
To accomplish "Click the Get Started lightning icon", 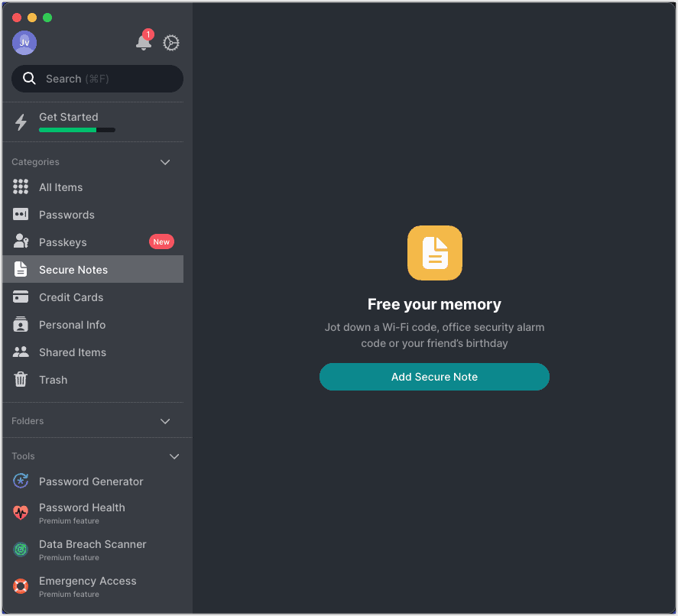I will (x=21, y=122).
